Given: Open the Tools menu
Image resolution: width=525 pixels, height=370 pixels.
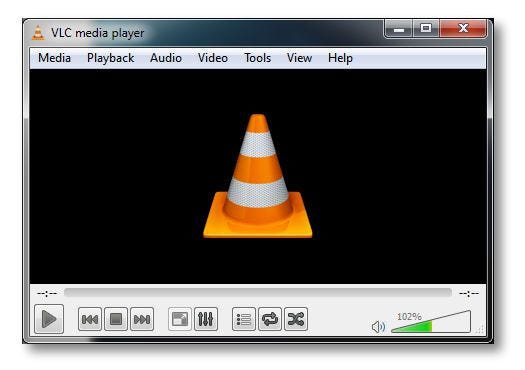Looking at the screenshot, I should click(257, 58).
